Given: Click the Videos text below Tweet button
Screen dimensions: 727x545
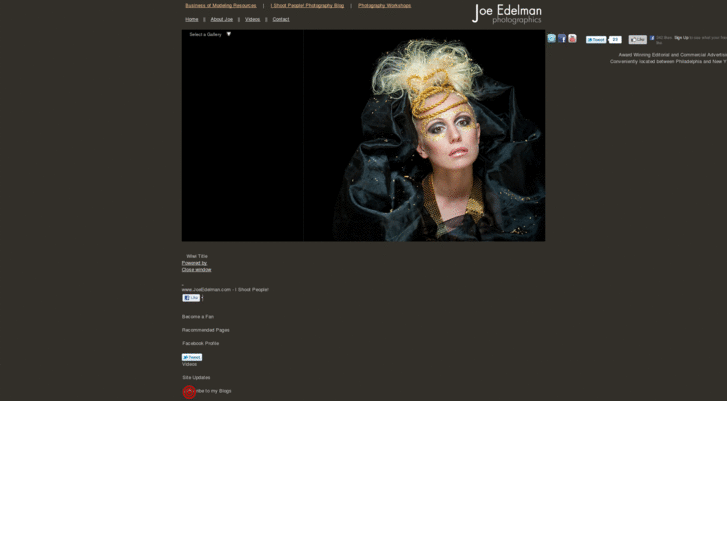Looking at the screenshot, I should coord(190,364).
